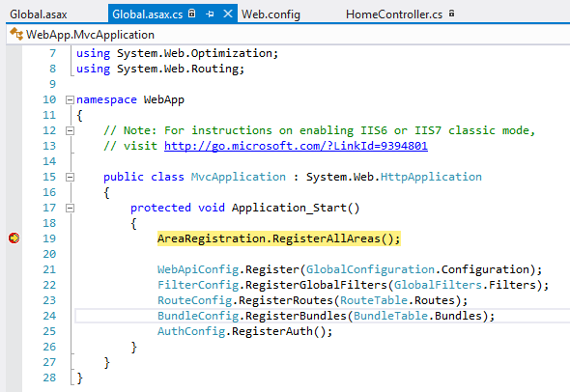This screenshot has height=392, width=570.
Task: Click the pin icon on Global.asax.cs tab
Action: [210, 14]
